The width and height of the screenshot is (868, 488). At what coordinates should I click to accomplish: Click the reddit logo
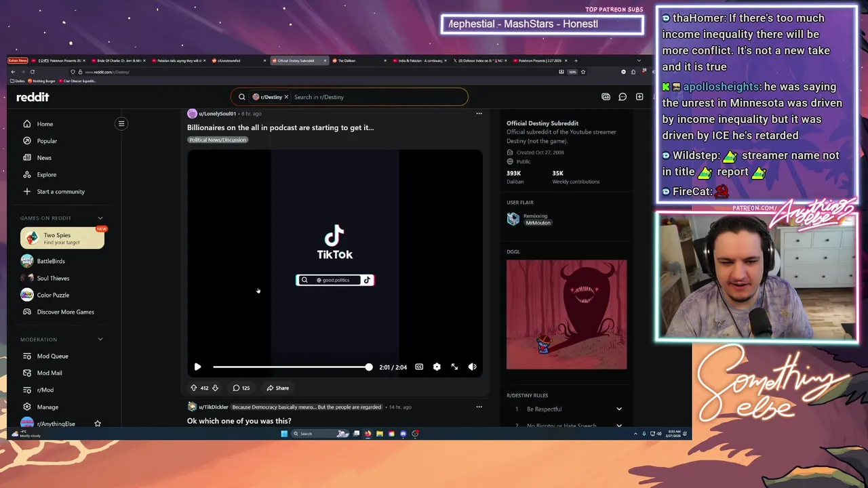click(33, 97)
